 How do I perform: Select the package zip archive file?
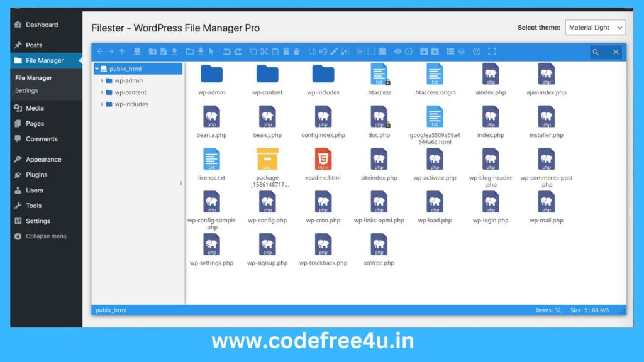click(267, 167)
